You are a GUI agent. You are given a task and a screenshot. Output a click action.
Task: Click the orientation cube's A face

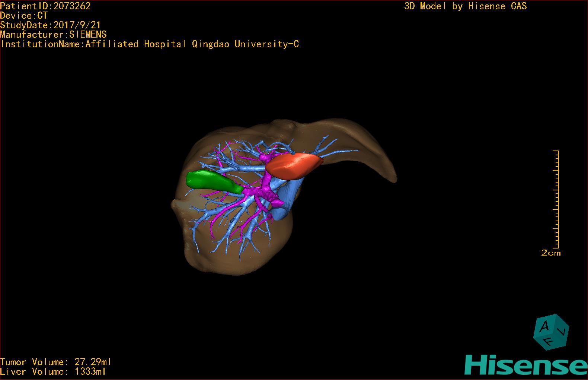point(545,326)
